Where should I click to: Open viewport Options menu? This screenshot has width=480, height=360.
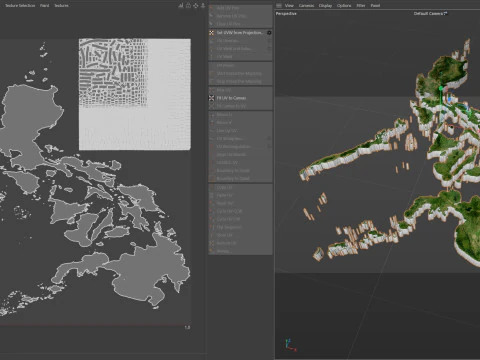(344, 6)
